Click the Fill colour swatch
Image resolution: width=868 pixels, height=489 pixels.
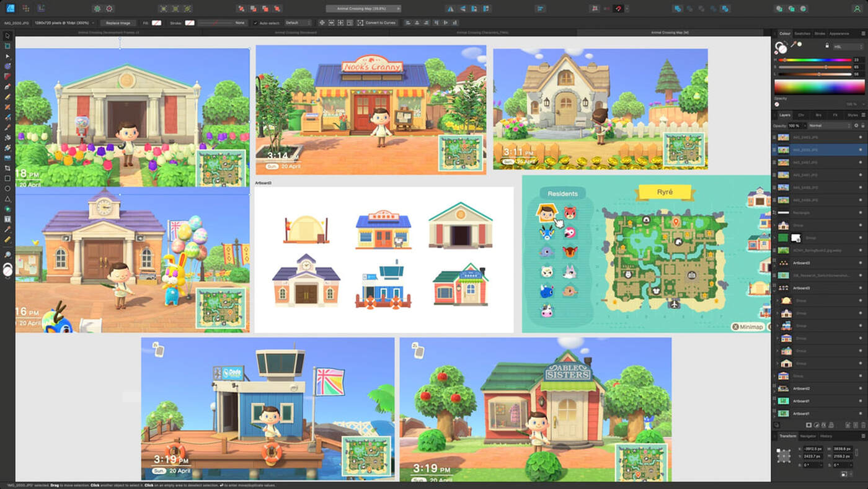(156, 22)
